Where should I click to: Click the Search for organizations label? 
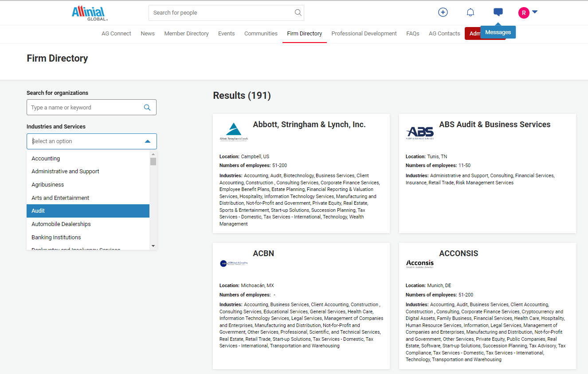coord(57,93)
